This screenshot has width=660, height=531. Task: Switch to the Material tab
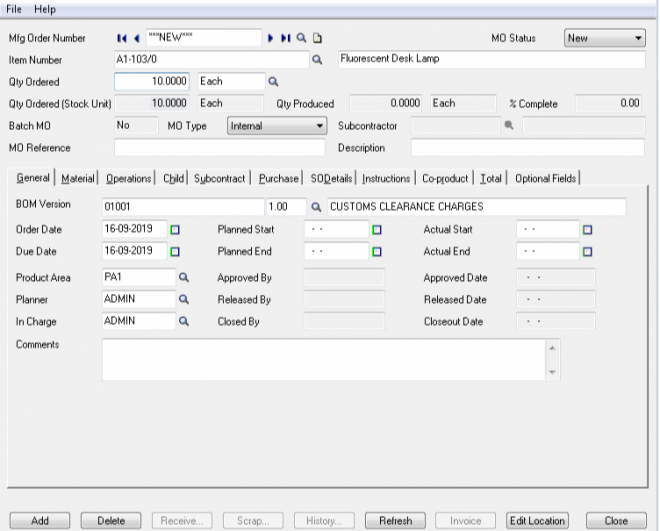78,178
